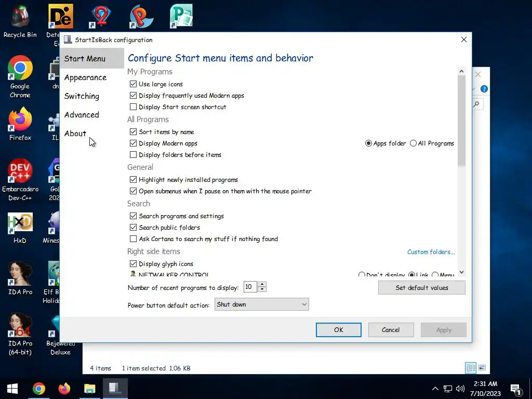
Task: Close the StartIsBack configuration window
Action: [x=464, y=39]
